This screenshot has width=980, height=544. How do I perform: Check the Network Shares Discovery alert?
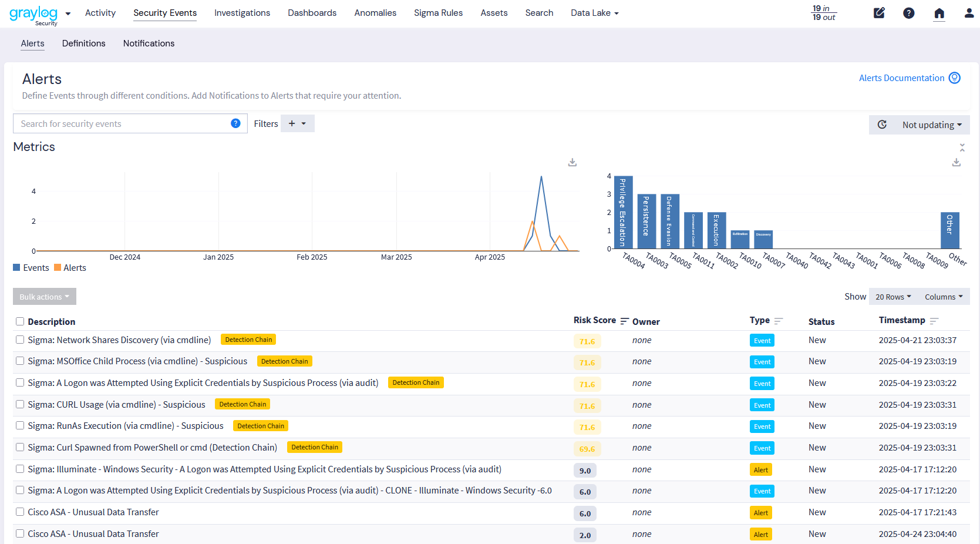20,340
